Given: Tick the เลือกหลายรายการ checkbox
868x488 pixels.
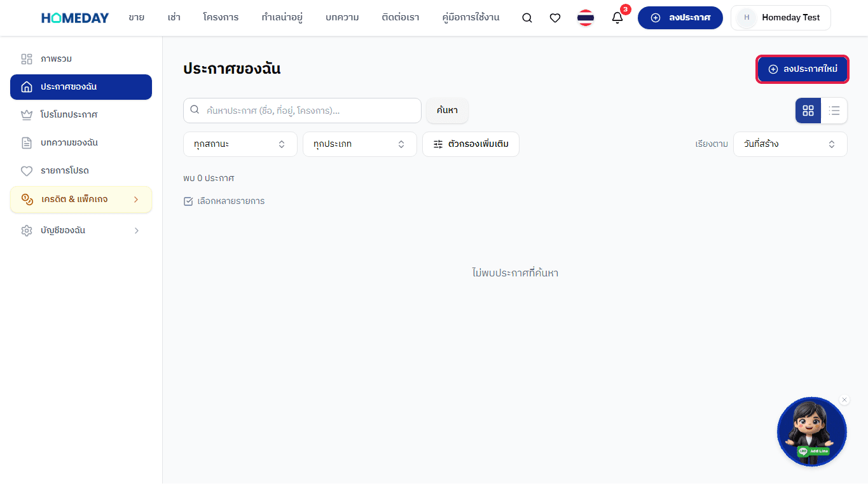Looking at the screenshot, I should click(188, 201).
